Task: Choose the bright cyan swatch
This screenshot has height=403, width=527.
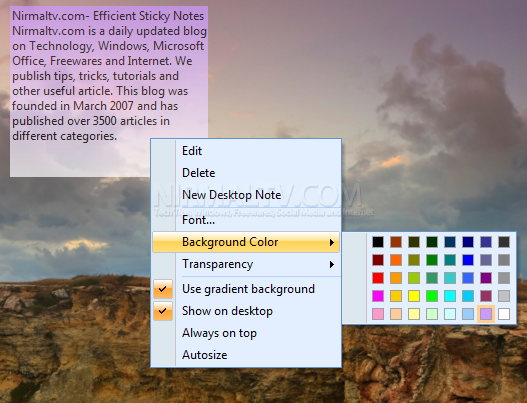Action: pos(450,296)
